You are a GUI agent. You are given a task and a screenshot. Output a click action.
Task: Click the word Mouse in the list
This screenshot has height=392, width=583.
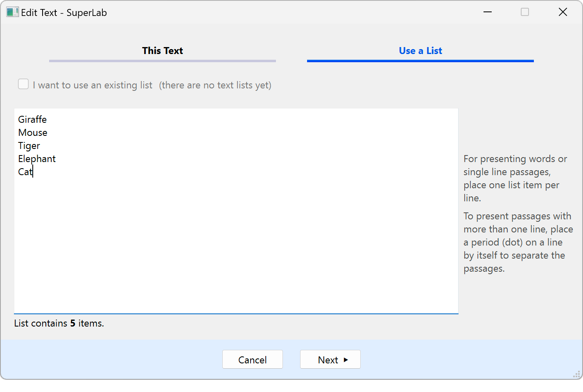33,133
